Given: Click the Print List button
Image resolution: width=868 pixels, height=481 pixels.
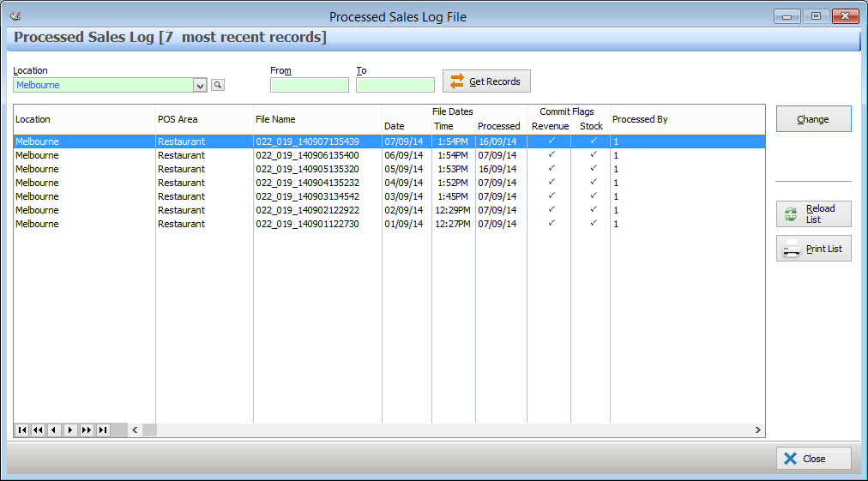Looking at the screenshot, I should [x=813, y=249].
